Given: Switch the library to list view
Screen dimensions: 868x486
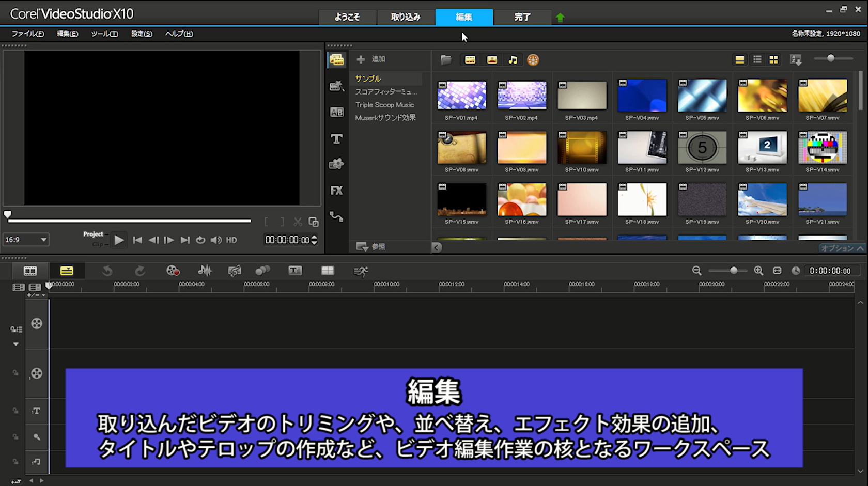Looking at the screenshot, I should click(x=756, y=59).
